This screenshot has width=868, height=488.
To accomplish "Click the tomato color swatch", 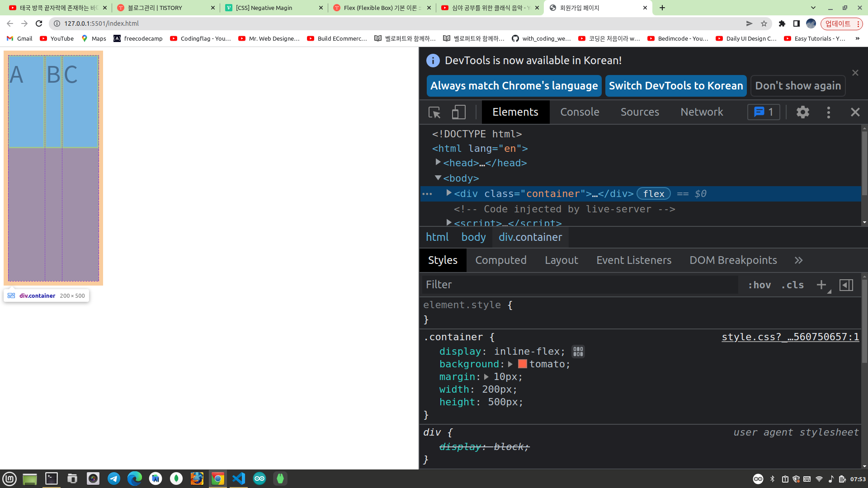I will click(x=522, y=364).
